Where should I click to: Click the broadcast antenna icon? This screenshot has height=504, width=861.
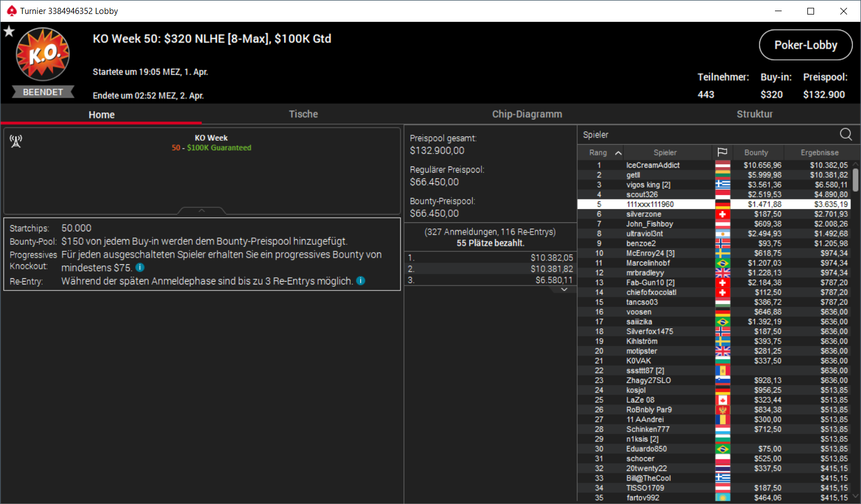coord(16,141)
